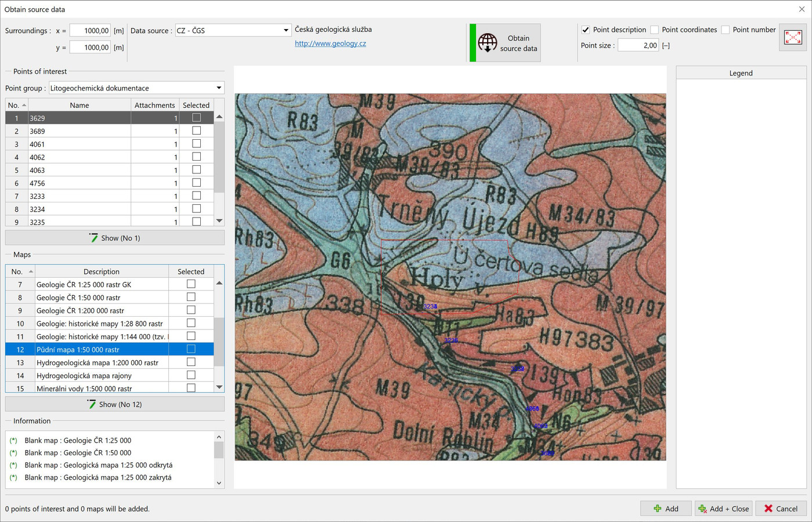
Task: Enable the Point number checkbox
Action: 726,30
